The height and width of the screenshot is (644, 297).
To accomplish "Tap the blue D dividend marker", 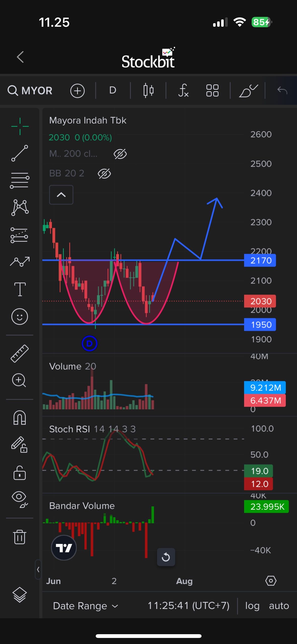I will pyautogui.click(x=89, y=343).
